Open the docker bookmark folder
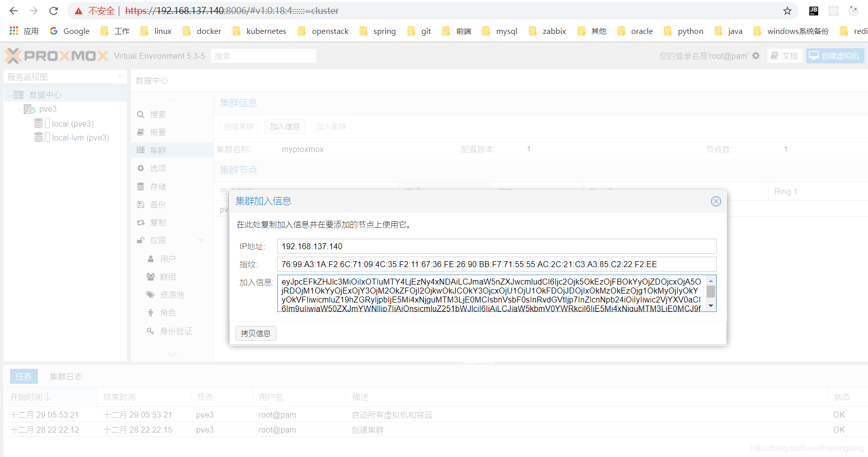Viewport: 868px width, 457px height. (x=202, y=31)
